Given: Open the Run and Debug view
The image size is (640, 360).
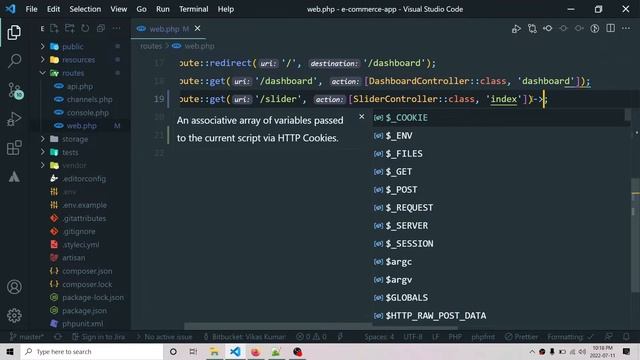Looking at the screenshot, I should (14, 119).
